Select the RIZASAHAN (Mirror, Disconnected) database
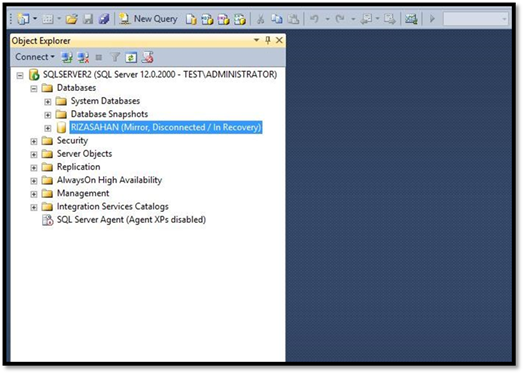Viewport: 524px width, 374px height. pyautogui.click(x=166, y=127)
